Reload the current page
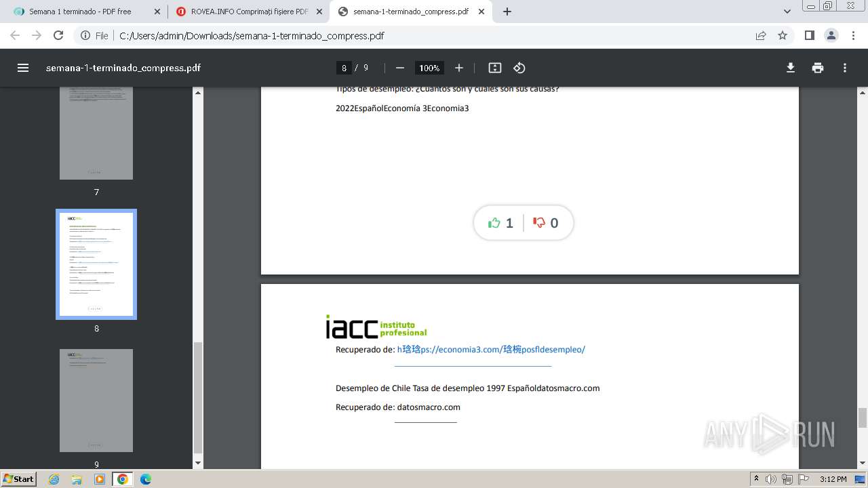Image resolution: width=868 pixels, height=488 pixels. (x=58, y=36)
